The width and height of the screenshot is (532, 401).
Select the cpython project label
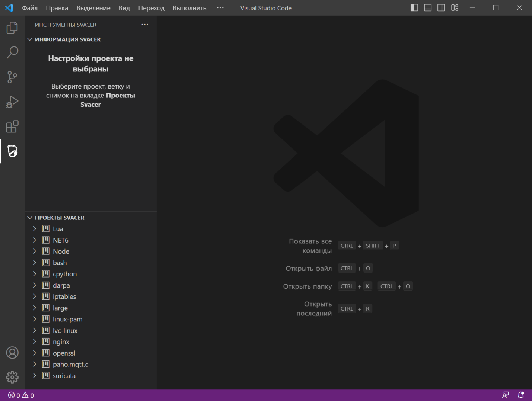65,274
